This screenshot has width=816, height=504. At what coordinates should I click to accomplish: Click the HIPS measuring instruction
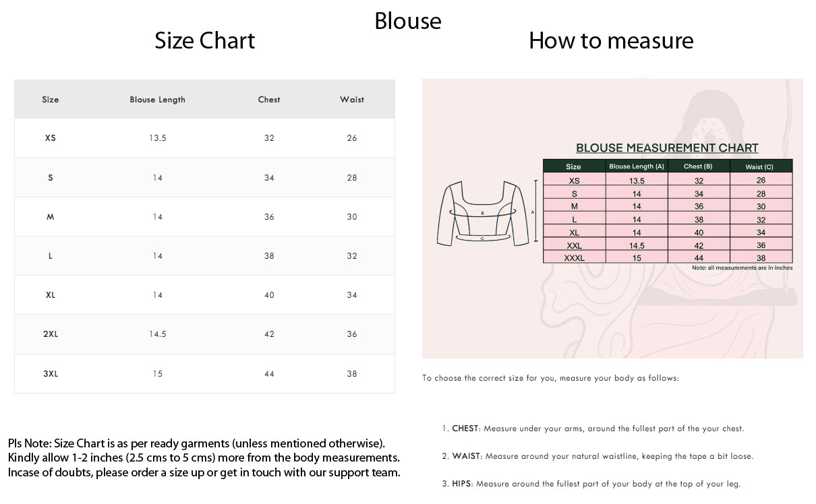tap(591, 484)
